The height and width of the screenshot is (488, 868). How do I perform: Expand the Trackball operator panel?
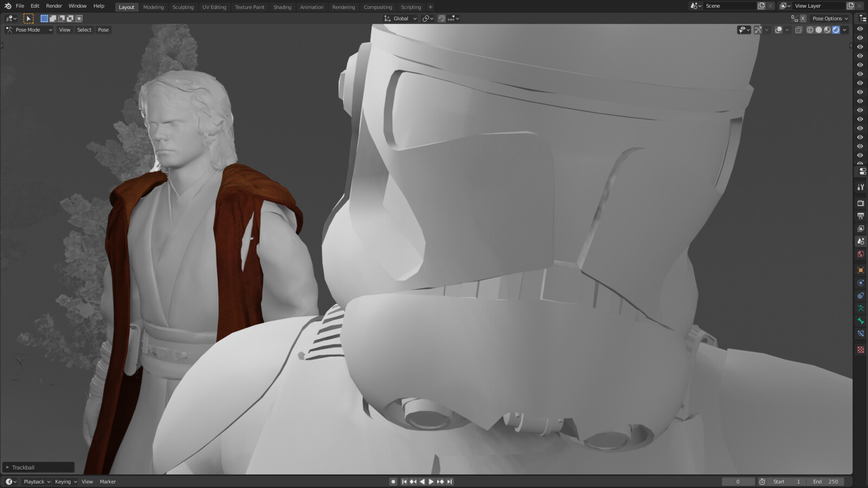tap(38, 467)
